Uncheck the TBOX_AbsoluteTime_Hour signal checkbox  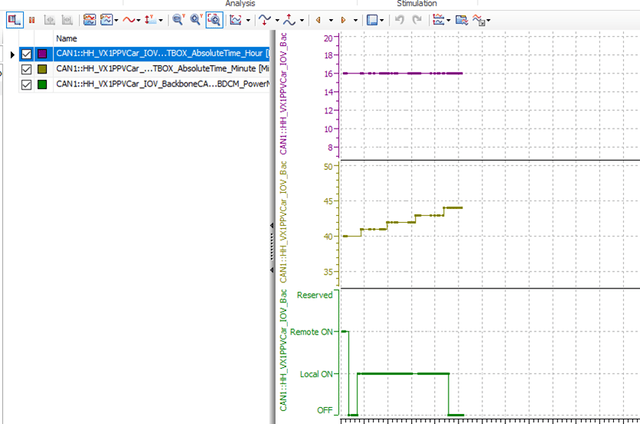[x=27, y=54]
